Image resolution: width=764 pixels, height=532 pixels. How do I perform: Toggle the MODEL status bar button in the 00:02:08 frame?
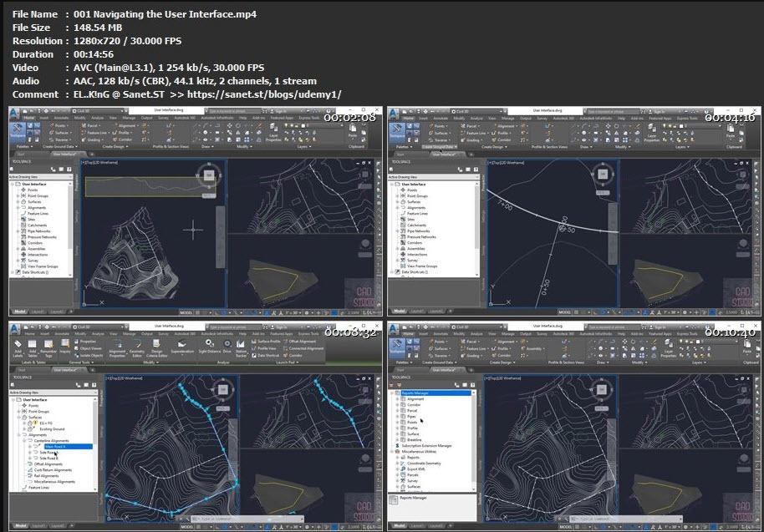186,312
